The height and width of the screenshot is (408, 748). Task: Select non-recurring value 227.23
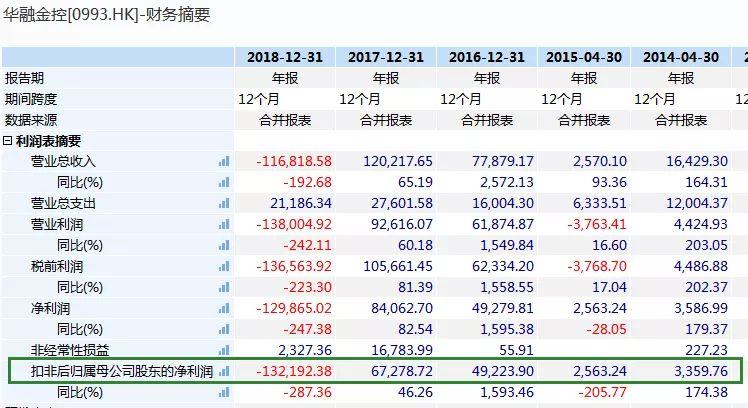click(706, 350)
